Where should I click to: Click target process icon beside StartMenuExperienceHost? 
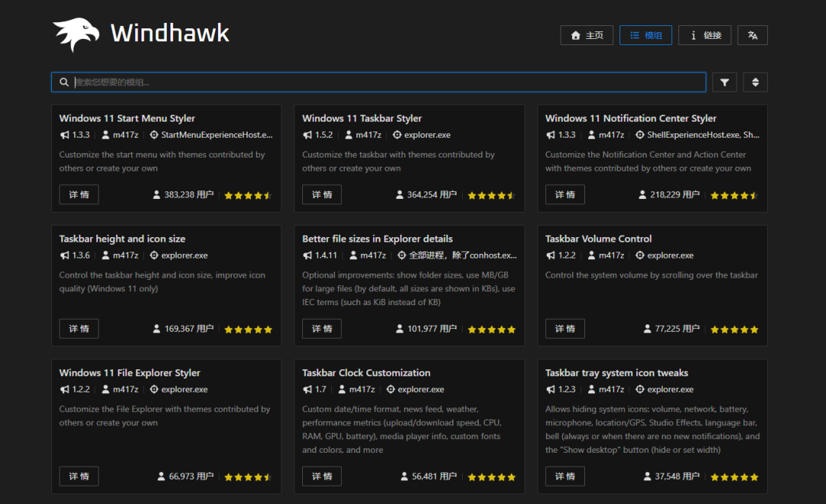click(154, 135)
